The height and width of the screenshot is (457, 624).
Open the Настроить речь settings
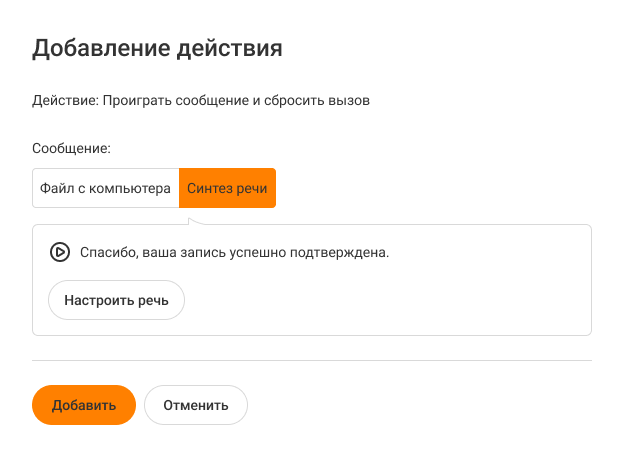click(116, 299)
